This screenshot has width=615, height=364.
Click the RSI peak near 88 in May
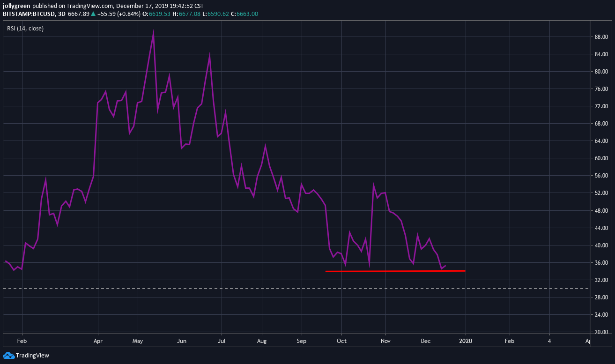coord(153,32)
